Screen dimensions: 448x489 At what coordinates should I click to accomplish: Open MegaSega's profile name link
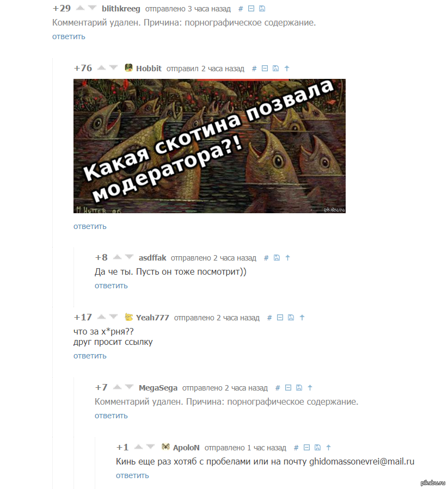(158, 388)
